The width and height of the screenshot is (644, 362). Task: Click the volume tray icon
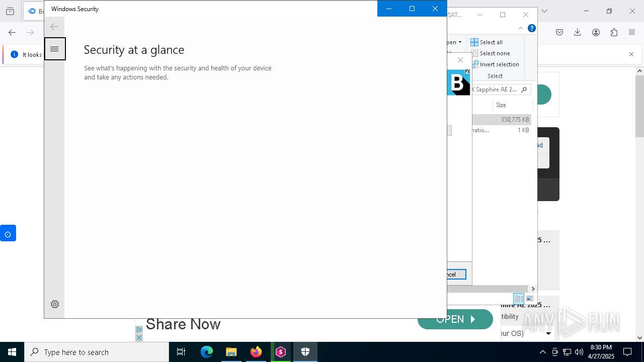(579, 352)
